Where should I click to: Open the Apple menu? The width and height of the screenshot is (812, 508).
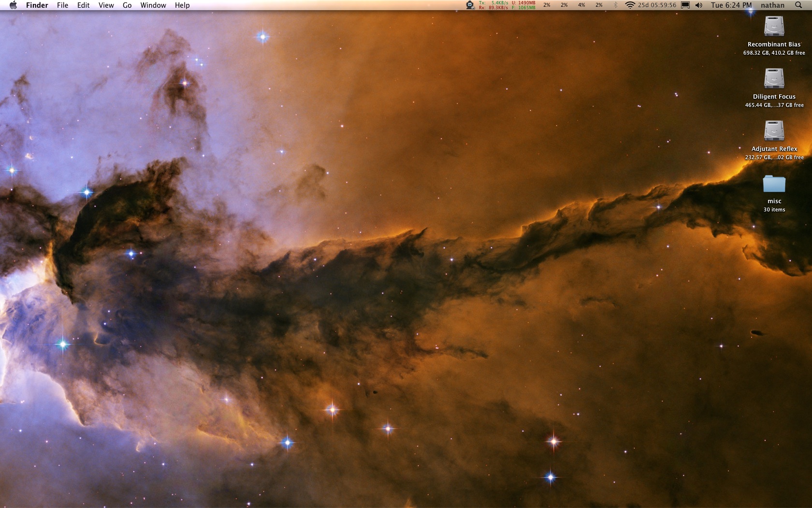tap(13, 5)
